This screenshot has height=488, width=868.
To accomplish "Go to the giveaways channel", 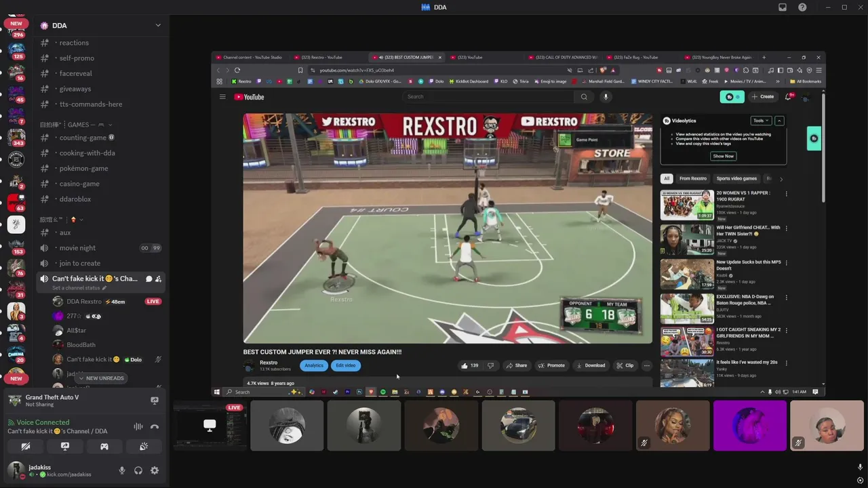I will [100, 89].
